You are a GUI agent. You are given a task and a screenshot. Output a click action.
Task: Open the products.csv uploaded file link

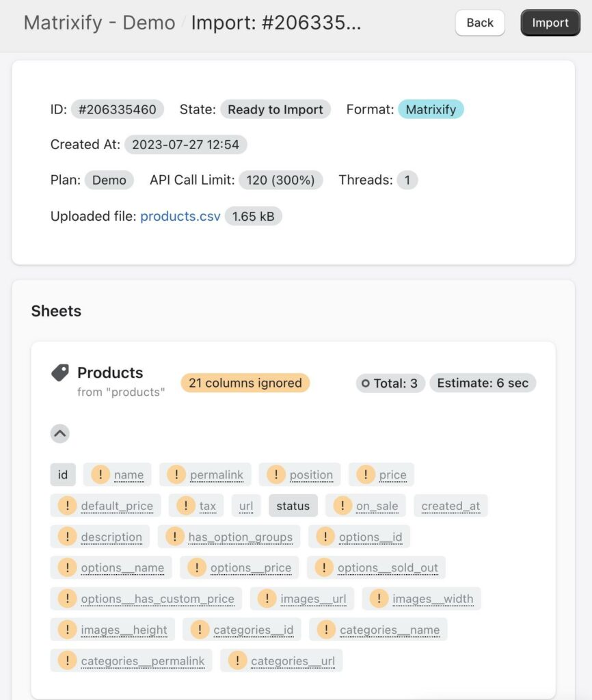(x=180, y=216)
